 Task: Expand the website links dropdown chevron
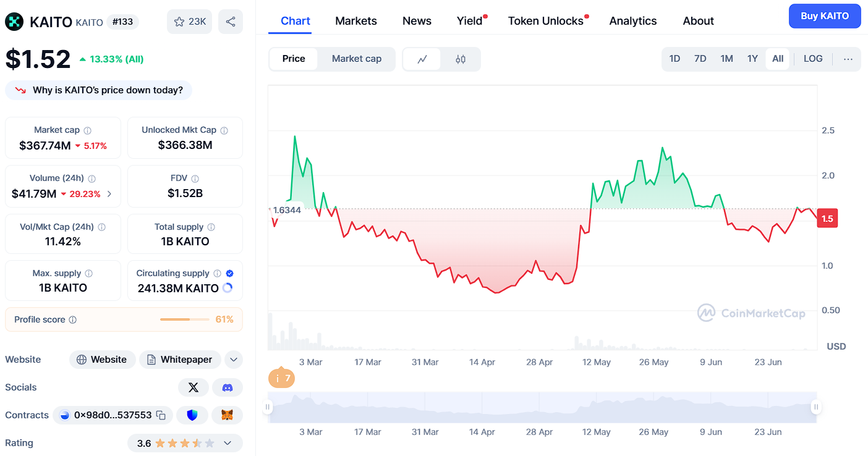pyautogui.click(x=234, y=360)
